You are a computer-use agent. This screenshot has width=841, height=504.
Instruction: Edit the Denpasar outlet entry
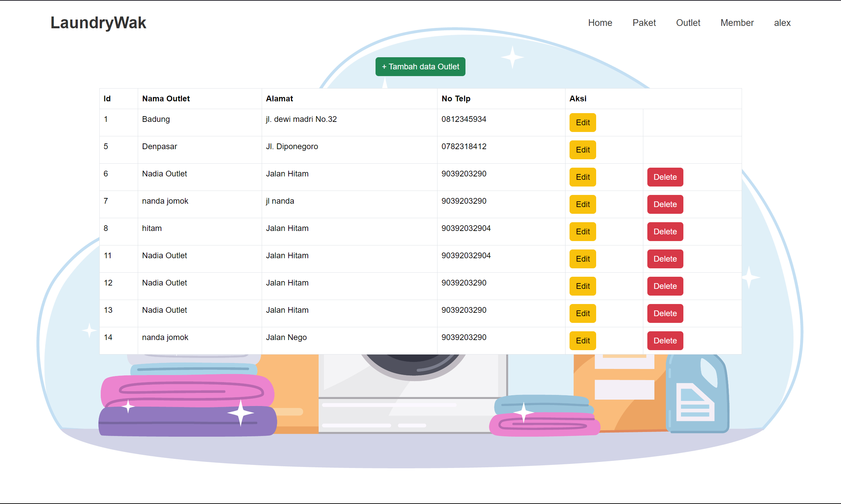pyautogui.click(x=582, y=150)
